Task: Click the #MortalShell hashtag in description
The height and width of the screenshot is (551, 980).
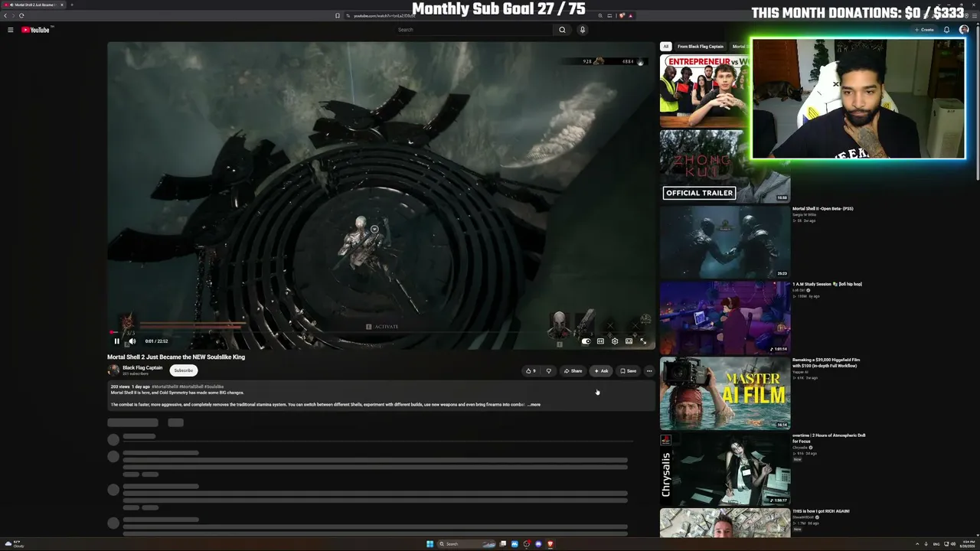Action: [x=192, y=387]
